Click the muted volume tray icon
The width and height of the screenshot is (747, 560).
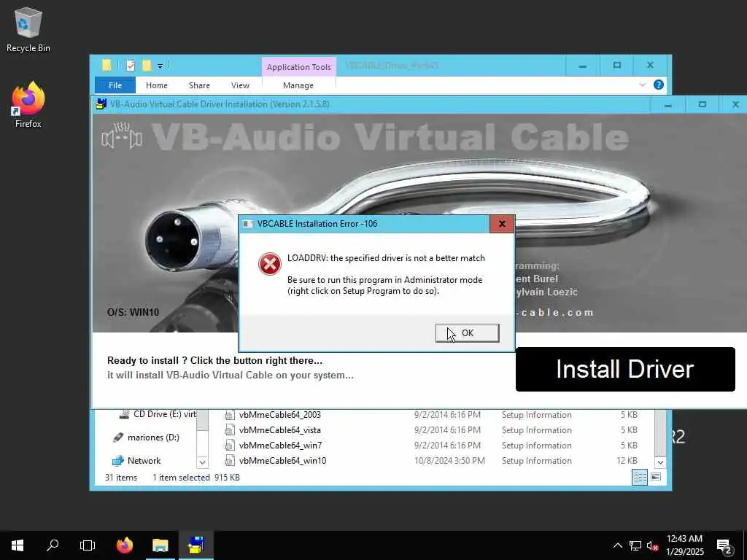[652, 545]
